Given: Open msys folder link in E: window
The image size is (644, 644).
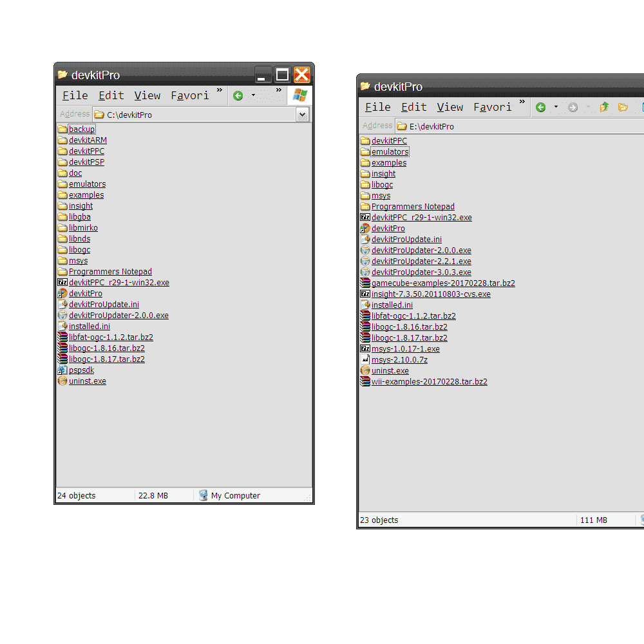Looking at the screenshot, I should click(381, 196).
